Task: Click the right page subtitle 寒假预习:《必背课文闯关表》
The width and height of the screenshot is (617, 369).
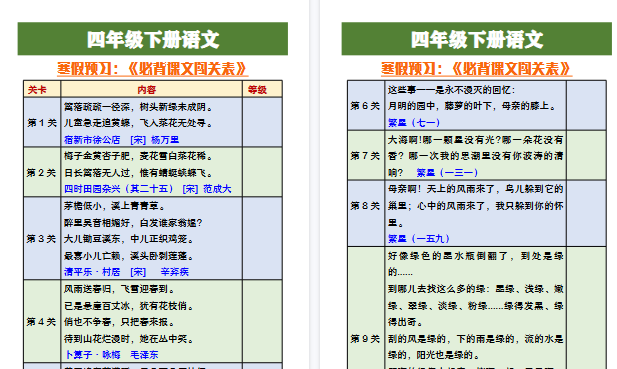Action: [x=477, y=69]
